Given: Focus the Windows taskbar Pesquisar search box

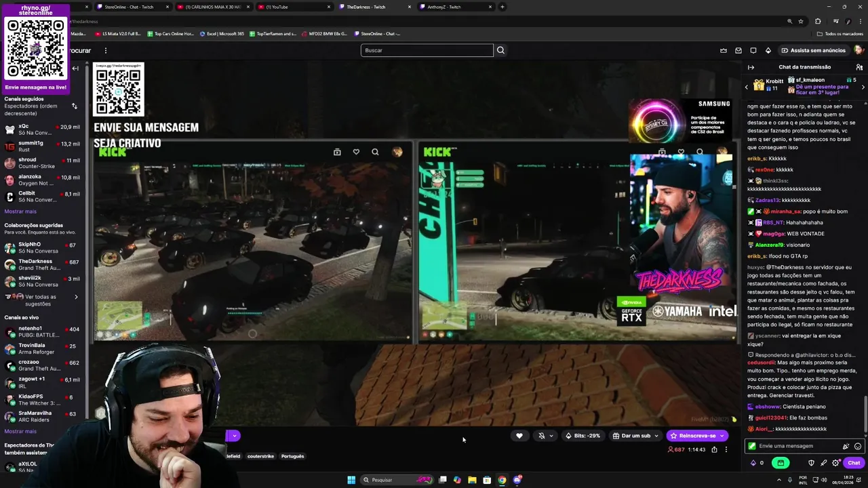Looking at the screenshot, I should 397,480.
